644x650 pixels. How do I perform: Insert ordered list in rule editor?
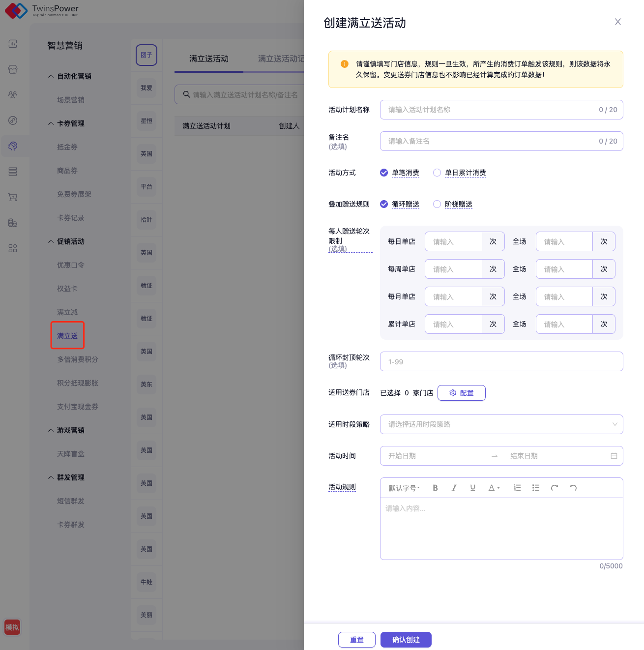517,488
